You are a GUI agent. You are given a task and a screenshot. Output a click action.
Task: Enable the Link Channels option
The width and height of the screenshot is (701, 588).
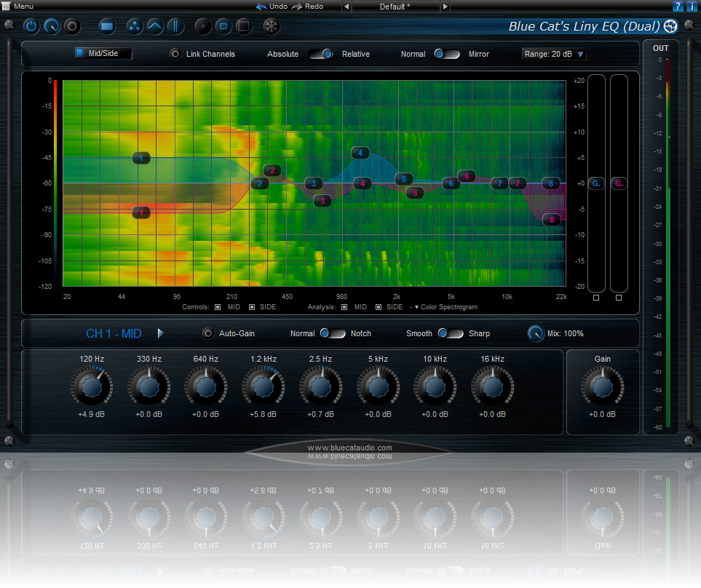point(175,54)
